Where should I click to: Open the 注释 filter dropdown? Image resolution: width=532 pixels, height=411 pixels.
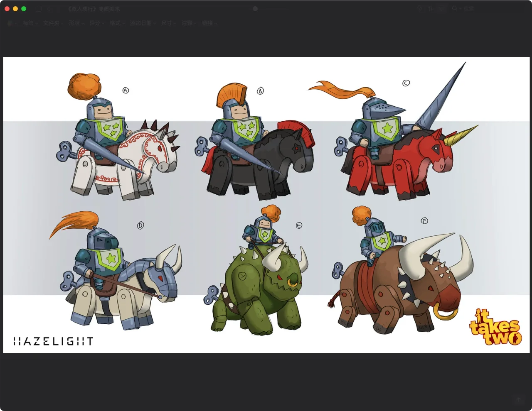tap(189, 23)
